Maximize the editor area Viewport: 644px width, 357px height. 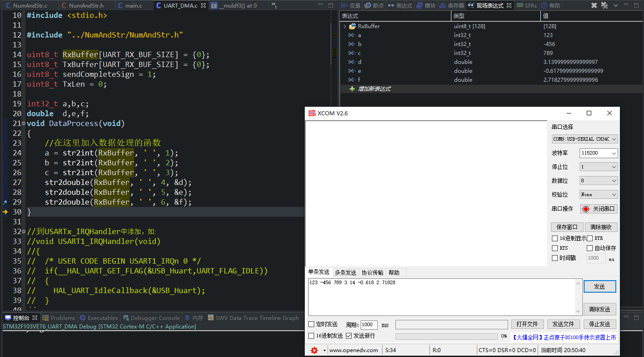tap(331, 6)
